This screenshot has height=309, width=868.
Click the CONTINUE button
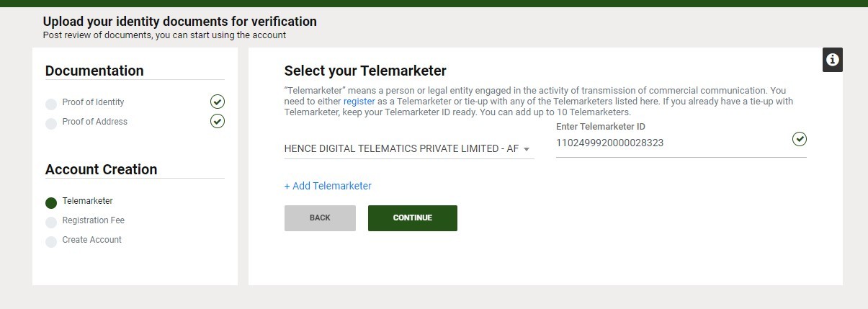413,218
